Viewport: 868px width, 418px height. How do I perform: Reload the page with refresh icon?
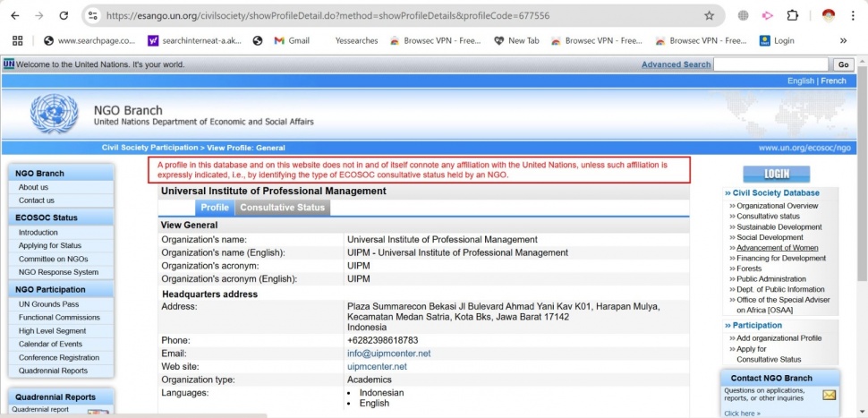click(64, 15)
